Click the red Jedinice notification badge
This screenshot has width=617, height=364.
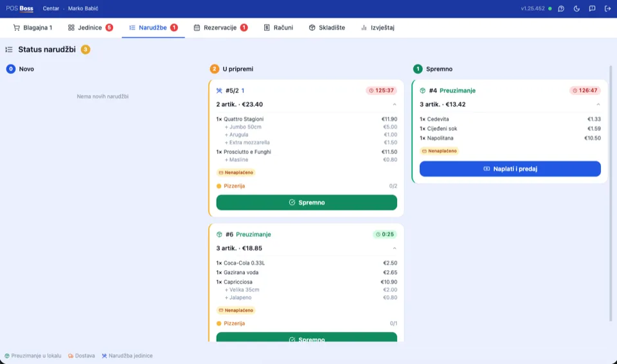tap(109, 28)
